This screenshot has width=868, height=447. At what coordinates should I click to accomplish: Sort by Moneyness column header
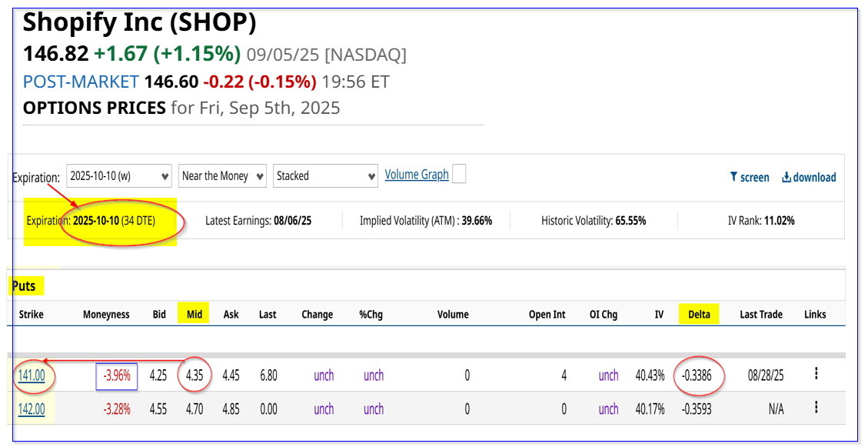(x=106, y=315)
